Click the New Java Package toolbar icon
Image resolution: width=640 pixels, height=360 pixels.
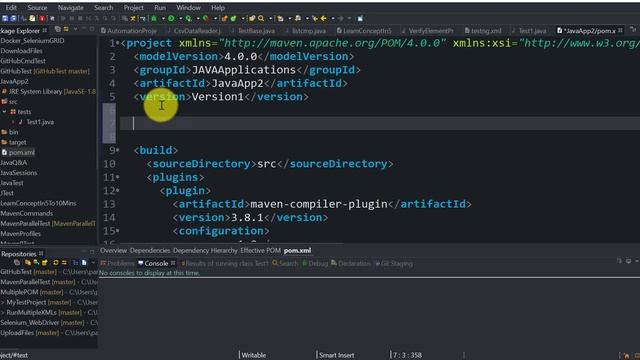pos(224,18)
